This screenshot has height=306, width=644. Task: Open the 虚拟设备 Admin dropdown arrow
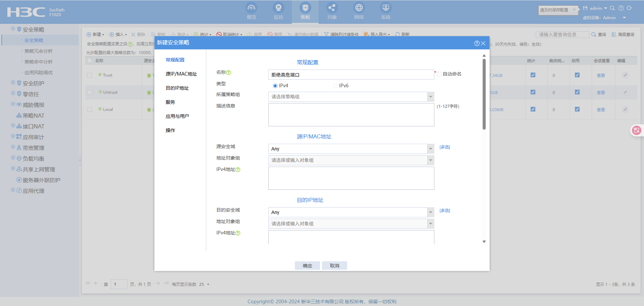coord(624,18)
